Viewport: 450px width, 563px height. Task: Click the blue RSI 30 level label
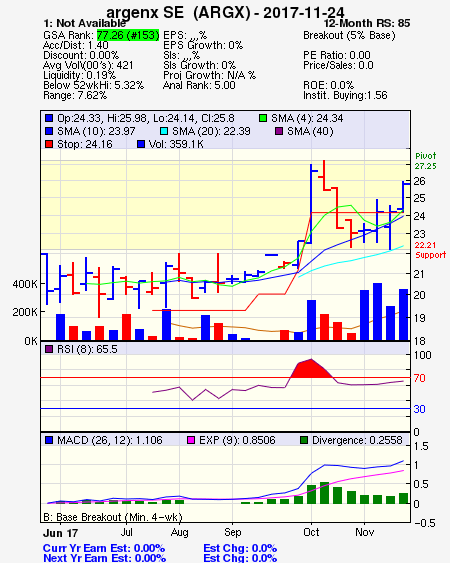click(x=419, y=409)
